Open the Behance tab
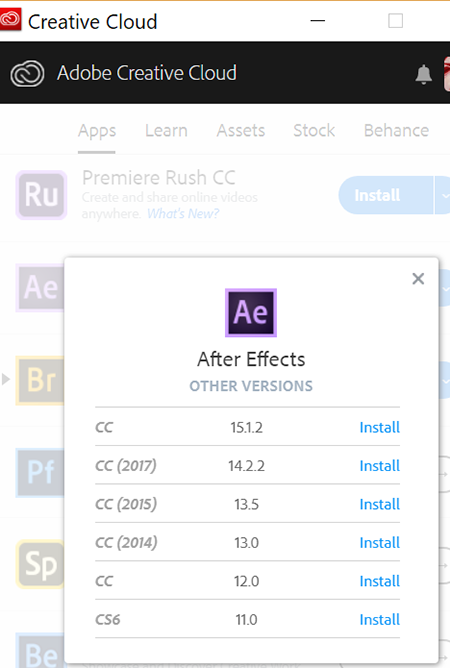This screenshot has height=668, width=450. (x=396, y=130)
